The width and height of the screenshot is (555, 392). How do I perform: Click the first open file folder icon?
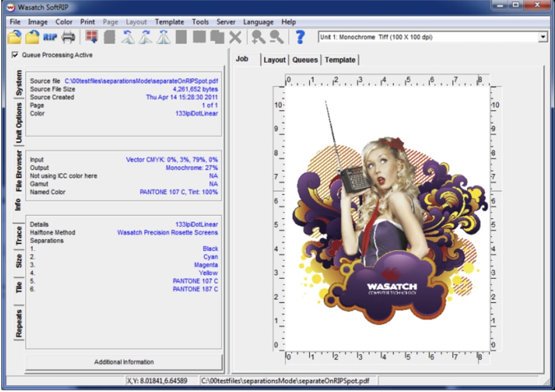pyautogui.click(x=14, y=37)
